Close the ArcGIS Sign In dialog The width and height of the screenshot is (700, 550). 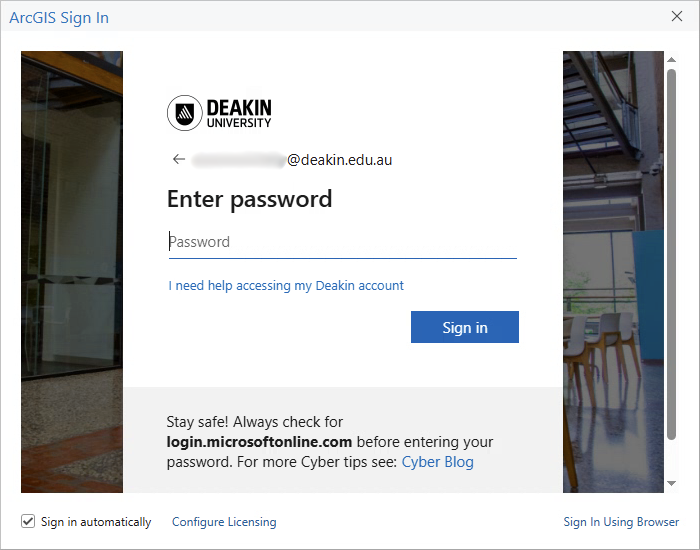677,17
